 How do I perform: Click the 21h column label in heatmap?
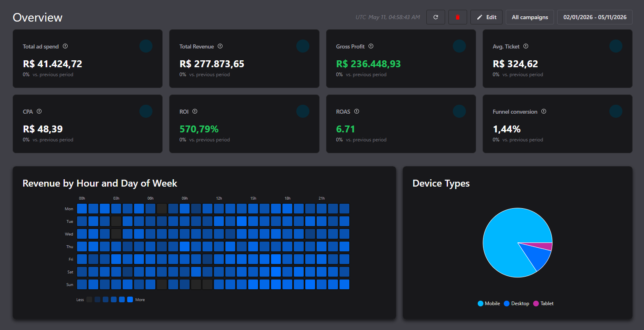(322, 198)
